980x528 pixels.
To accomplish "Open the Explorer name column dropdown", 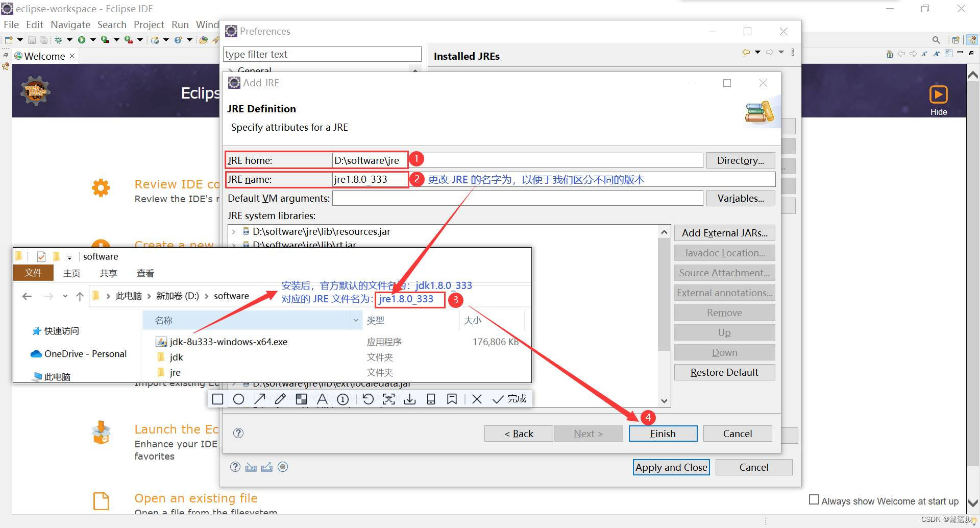I will click(355, 320).
